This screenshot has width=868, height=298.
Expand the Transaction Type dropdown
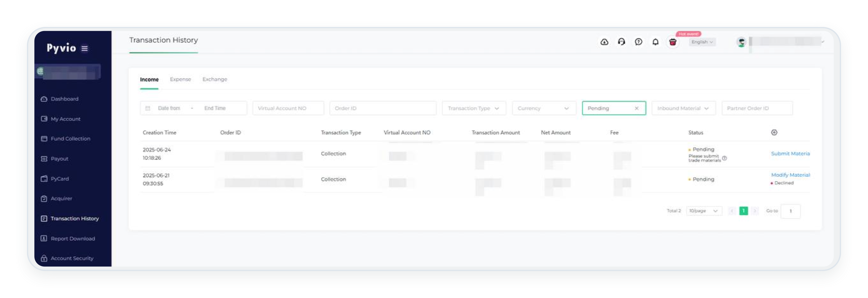(473, 108)
